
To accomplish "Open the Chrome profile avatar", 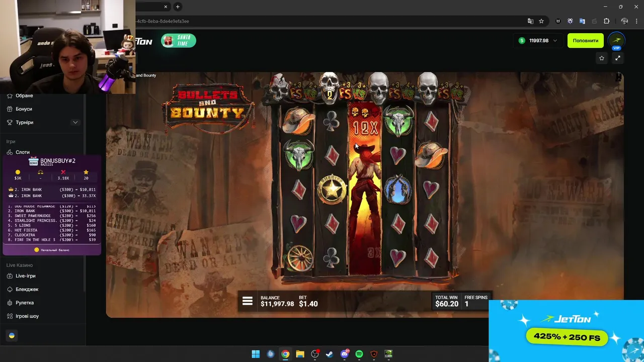I will pos(624,21).
